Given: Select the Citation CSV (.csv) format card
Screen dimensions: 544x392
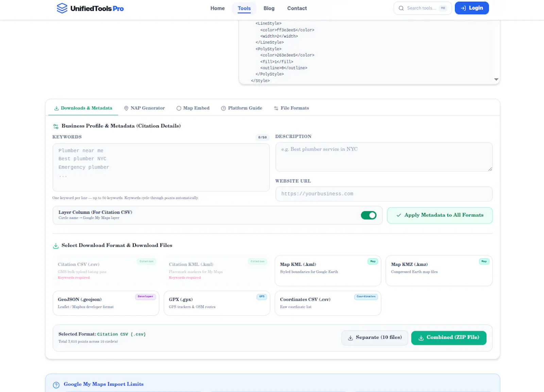Looking at the screenshot, I should tap(106, 271).
